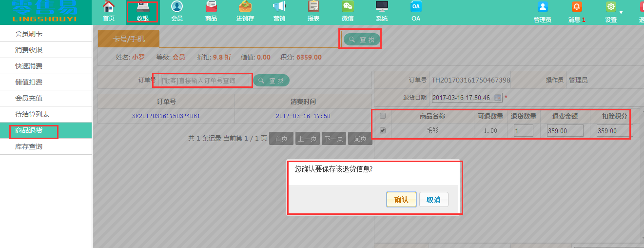Click the 积分 value 6359.00
644x248 pixels.
[x=309, y=57]
